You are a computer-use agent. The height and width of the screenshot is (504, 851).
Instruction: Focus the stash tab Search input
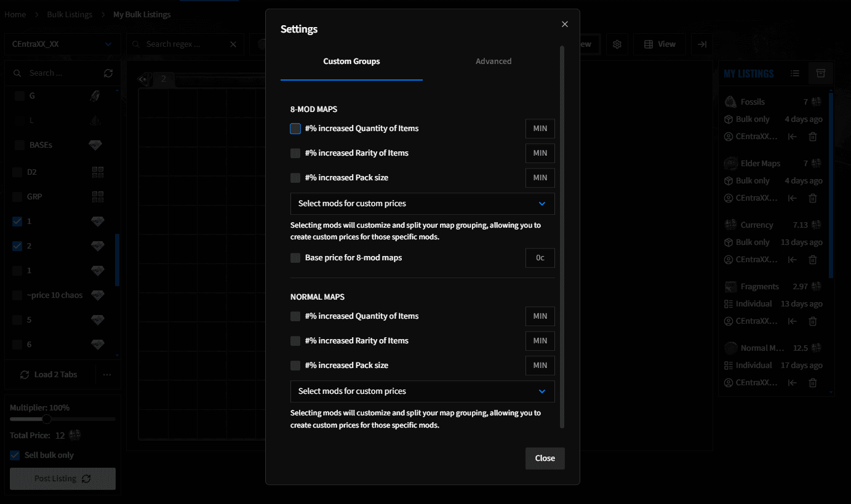pos(62,73)
